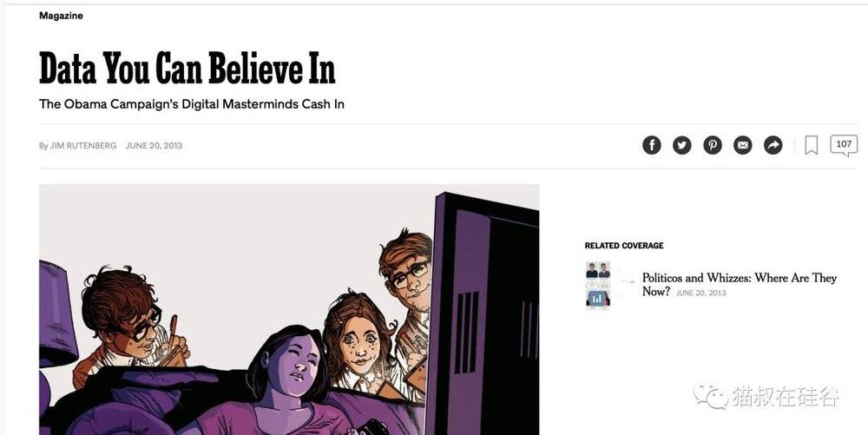Tweet the article via Twitter icon
The image size is (868, 435).
click(x=682, y=146)
